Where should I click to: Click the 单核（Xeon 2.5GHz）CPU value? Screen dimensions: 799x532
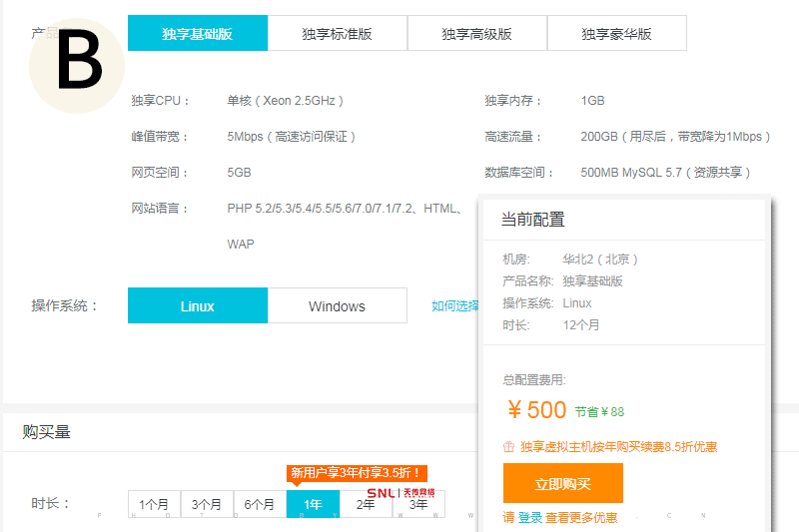coord(286,100)
